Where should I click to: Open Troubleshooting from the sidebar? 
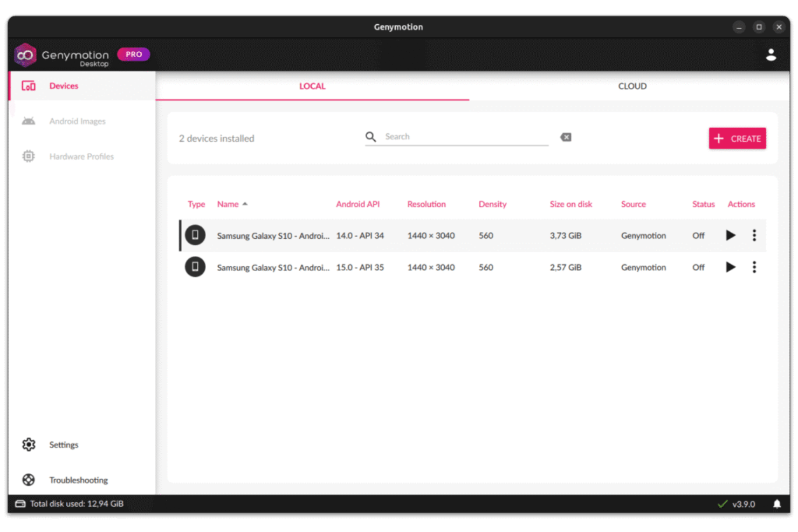pos(82,480)
